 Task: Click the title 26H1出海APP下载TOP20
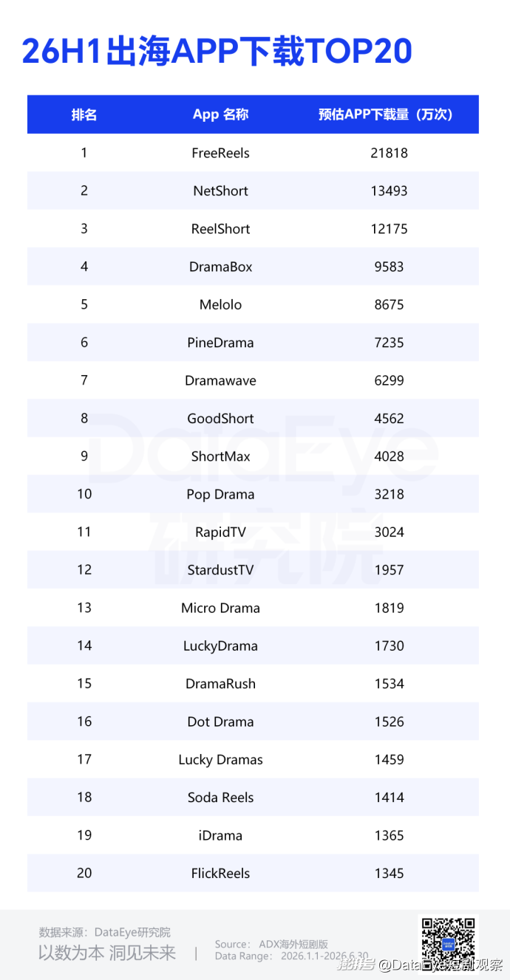click(217, 52)
